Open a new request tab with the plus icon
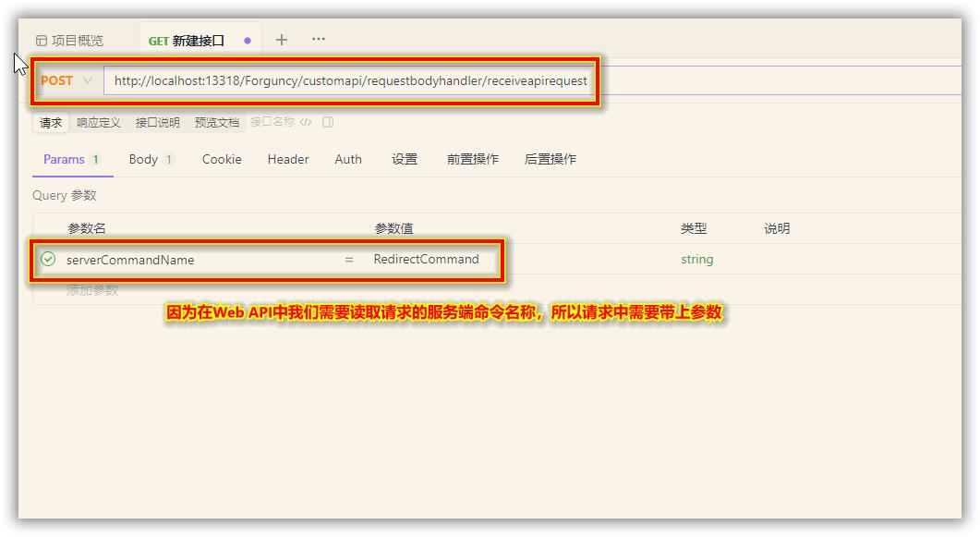980x537 pixels. pos(281,39)
